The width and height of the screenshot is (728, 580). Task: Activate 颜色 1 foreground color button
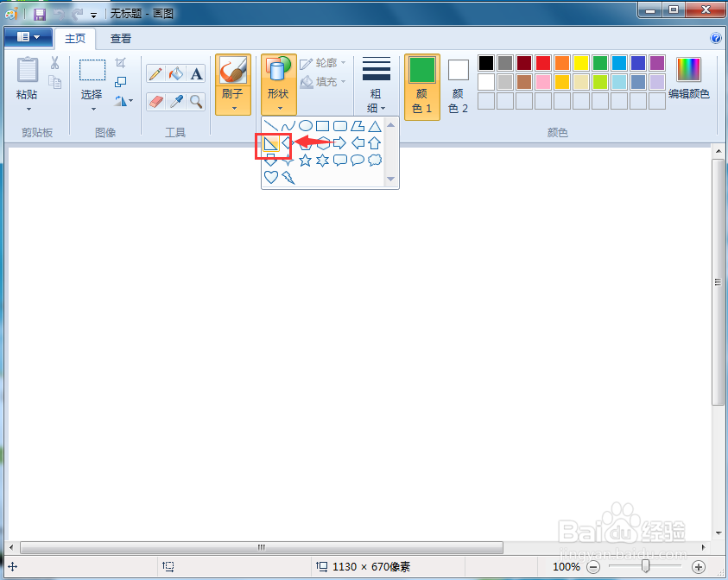point(422,87)
